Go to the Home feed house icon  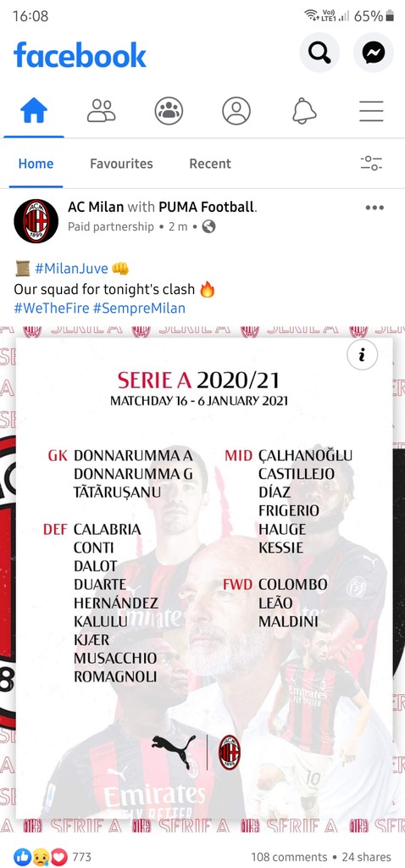pyautogui.click(x=34, y=111)
